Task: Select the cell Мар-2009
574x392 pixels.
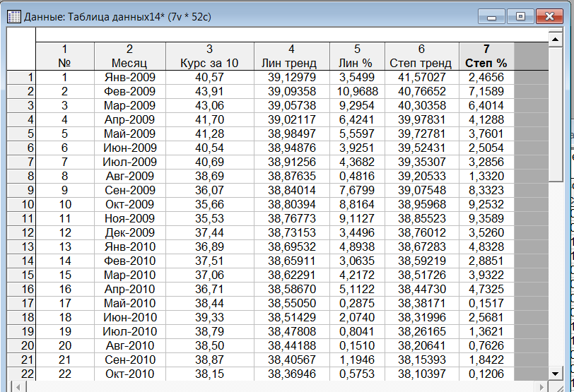Action: click(130, 106)
